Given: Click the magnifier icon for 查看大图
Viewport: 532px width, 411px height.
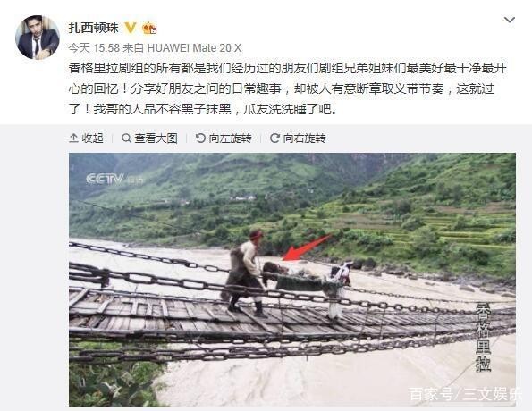Looking at the screenshot, I should tap(127, 138).
